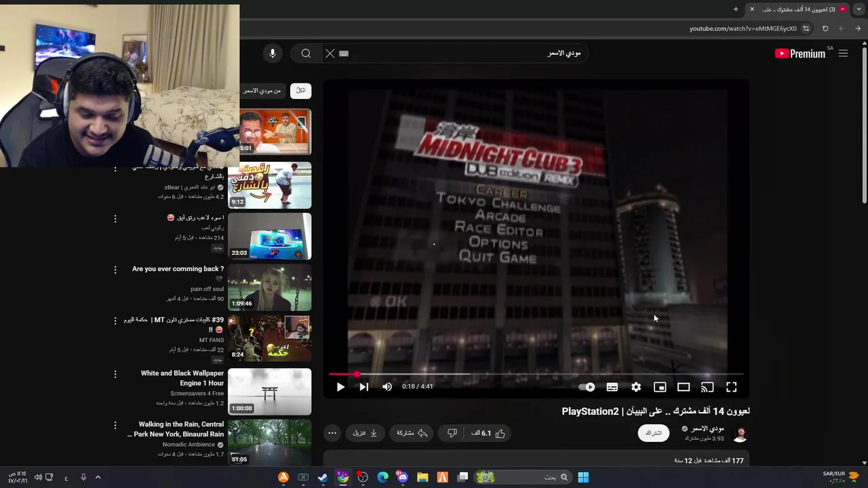Click the youtube.com address bar URL
Image resolution: width=868 pixels, height=488 pixels.
click(x=743, y=28)
